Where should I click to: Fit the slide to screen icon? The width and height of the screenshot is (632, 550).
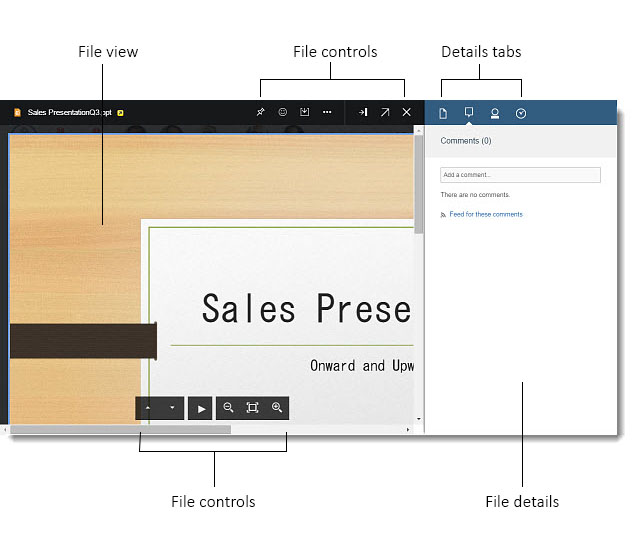[252, 408]
